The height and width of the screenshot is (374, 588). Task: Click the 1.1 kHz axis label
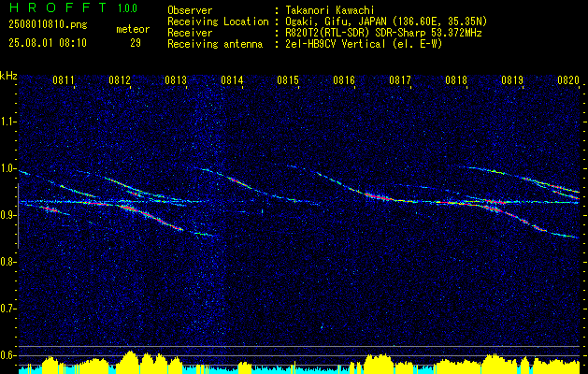pos(7,122)
